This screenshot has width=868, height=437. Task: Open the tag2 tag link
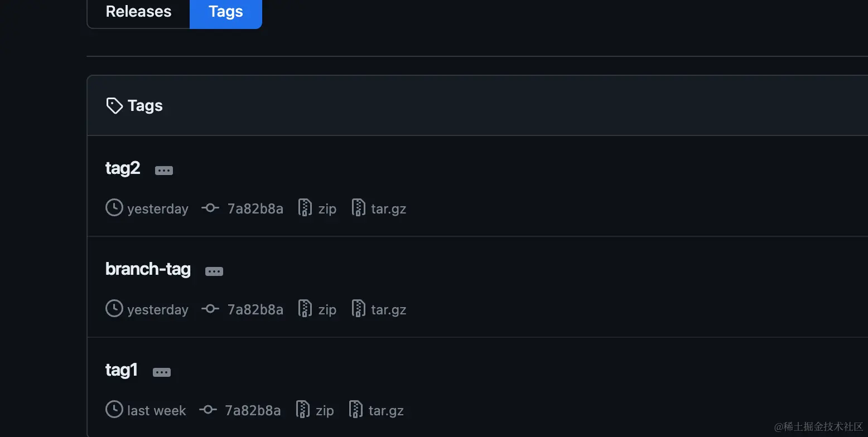(123, 168)
